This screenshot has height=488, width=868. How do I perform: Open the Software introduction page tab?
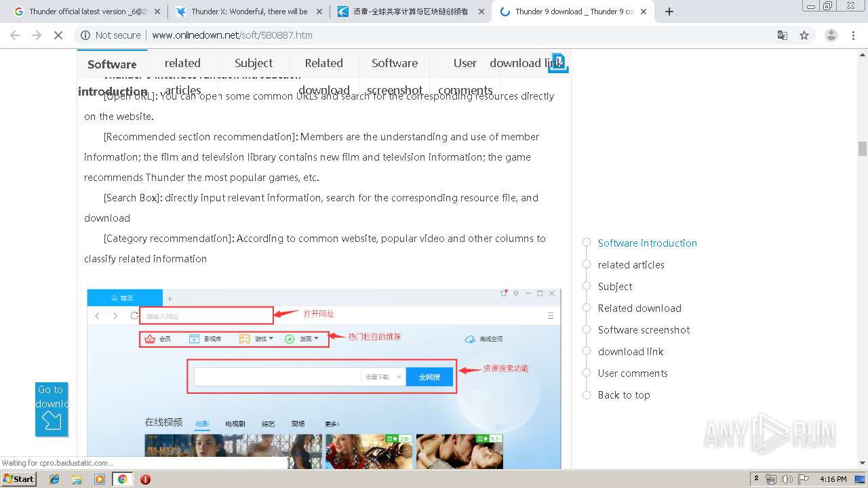click(112, 76)
